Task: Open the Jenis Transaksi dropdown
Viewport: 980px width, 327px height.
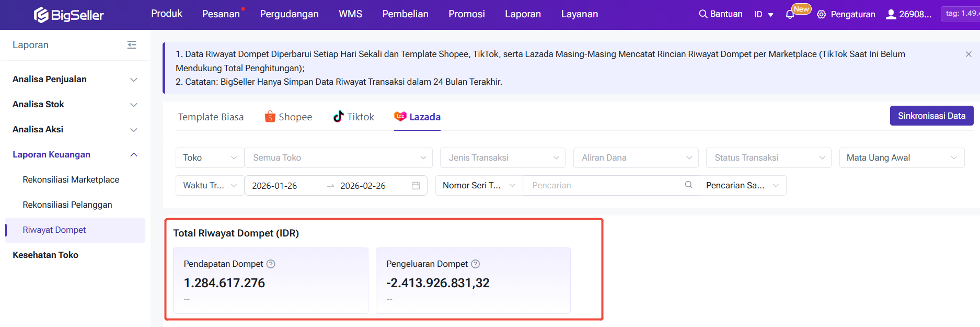Action: point(502,158)
